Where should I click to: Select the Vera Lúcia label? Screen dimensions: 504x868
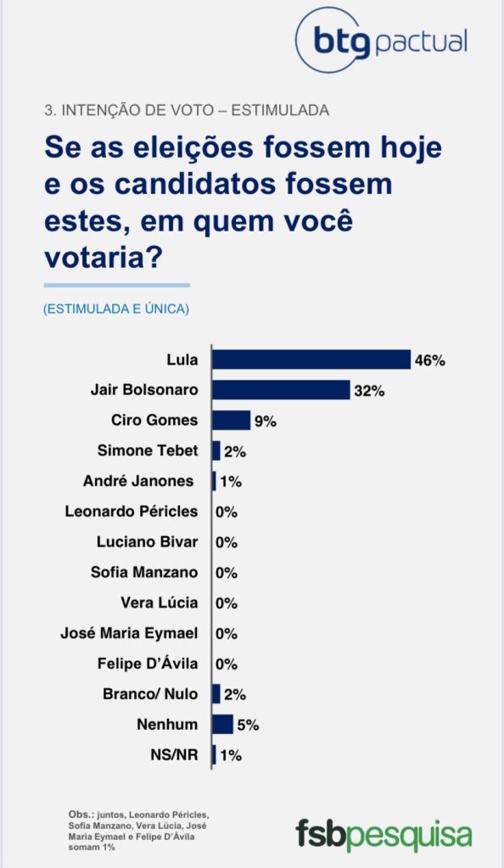pos(160,603)
